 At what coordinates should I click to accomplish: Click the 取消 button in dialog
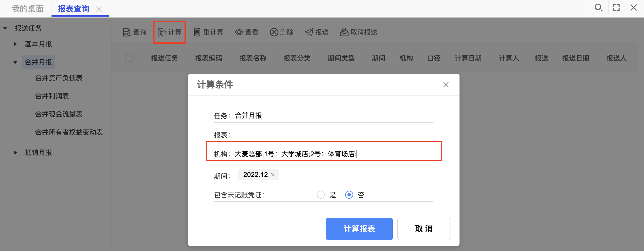point(424,229)
